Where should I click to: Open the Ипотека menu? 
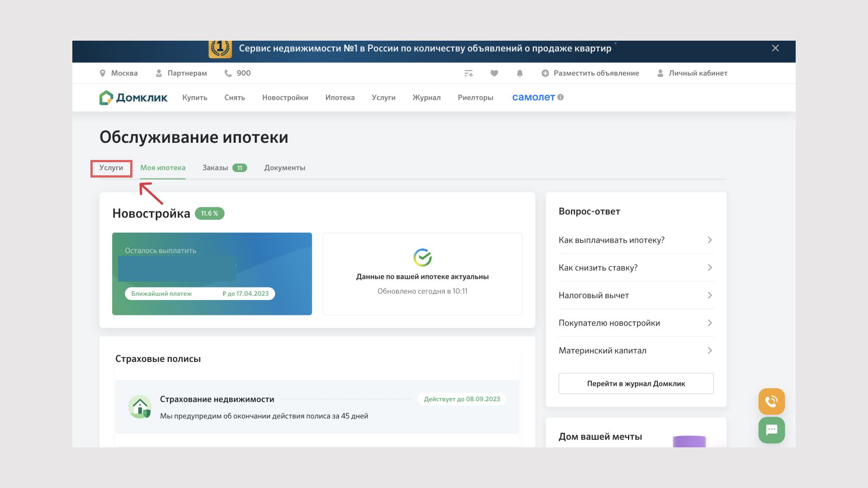click(x=340, y=98)
